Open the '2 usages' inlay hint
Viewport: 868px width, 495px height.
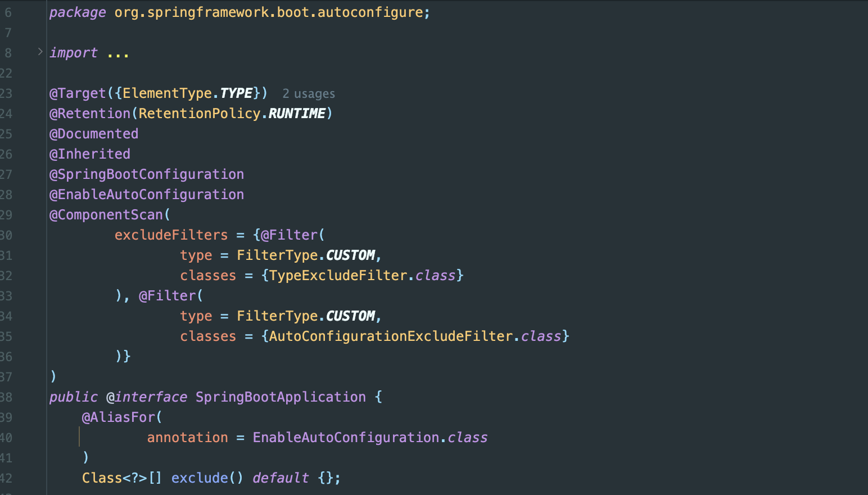(308, 94)
